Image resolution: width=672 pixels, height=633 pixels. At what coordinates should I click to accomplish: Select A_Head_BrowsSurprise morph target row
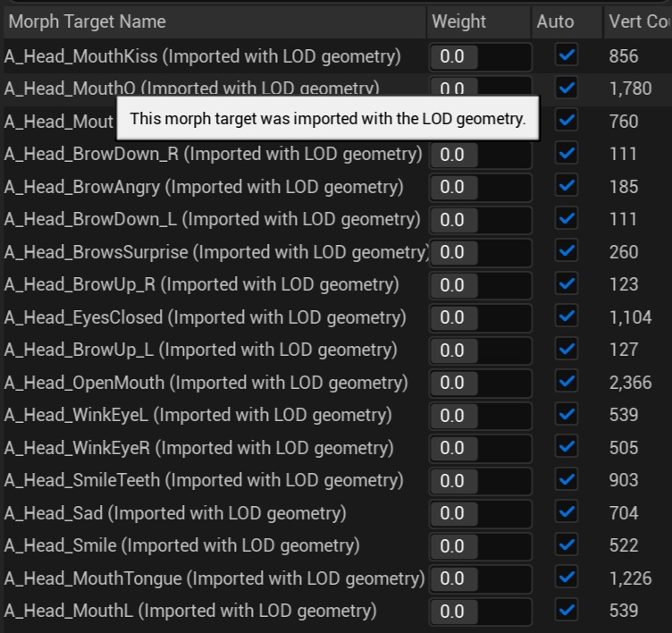tap(214, 252)
